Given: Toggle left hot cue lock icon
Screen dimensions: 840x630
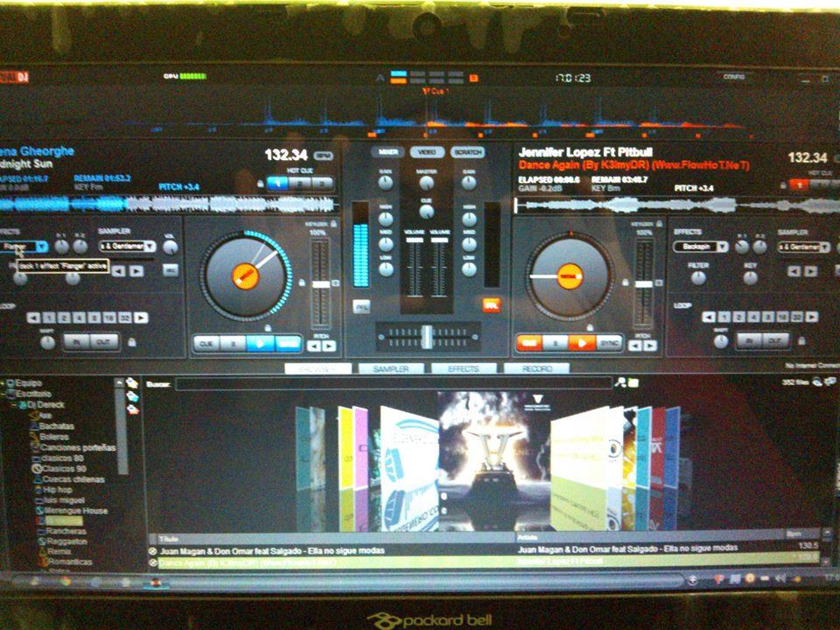Looking at the screenshot, I should [261, 183].
